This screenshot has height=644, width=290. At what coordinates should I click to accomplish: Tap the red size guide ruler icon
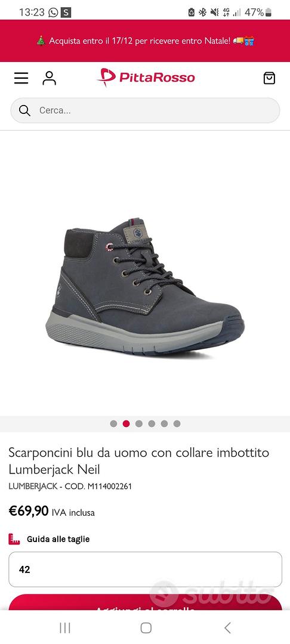(14, 539)
